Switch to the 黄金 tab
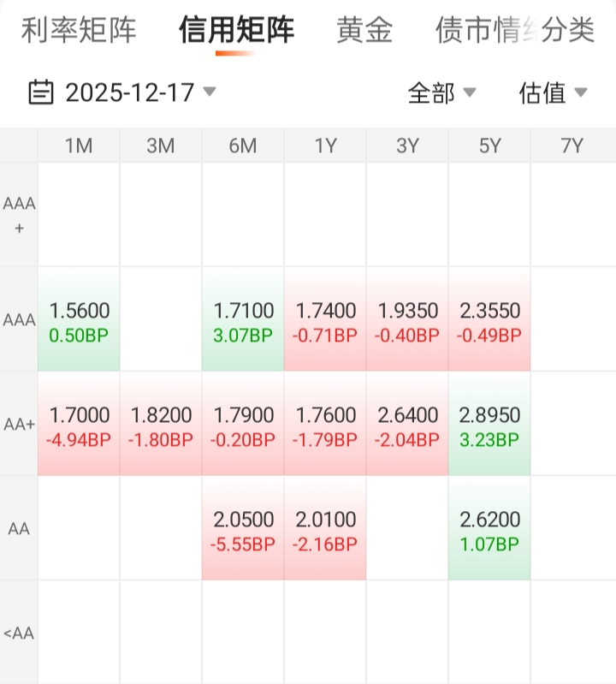Screen dimensions: 616x684 point(364,31)
